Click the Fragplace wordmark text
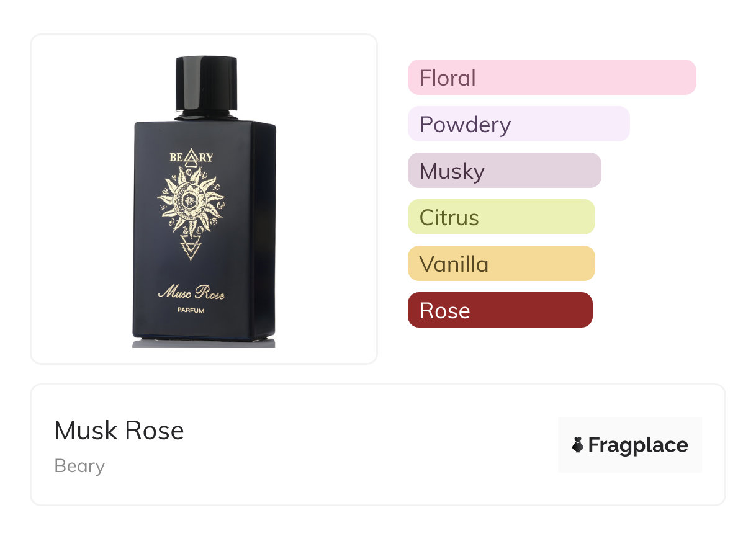Screen dimensions: 756x536 [x=638, y=445]
